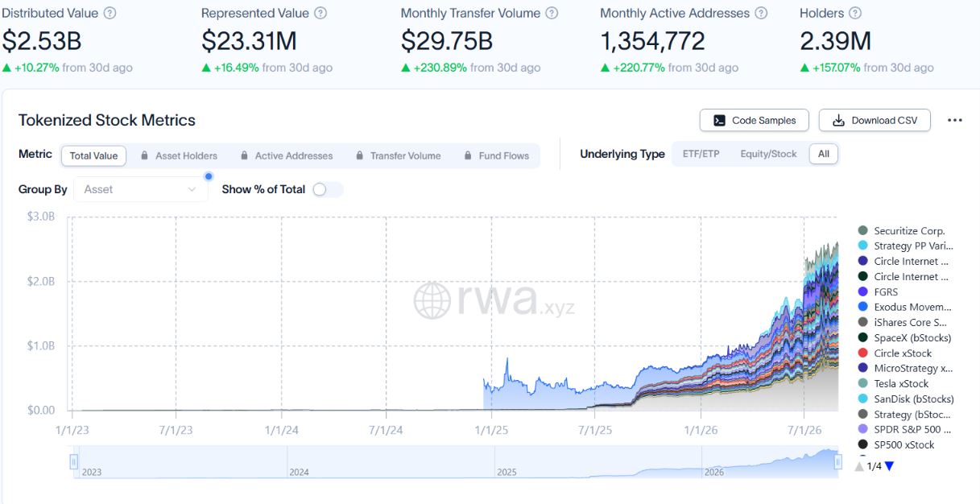This screenshot has height=504, width=980.
Task: Open the Group By Asset dropdown
Action: [x=140, y=189]
